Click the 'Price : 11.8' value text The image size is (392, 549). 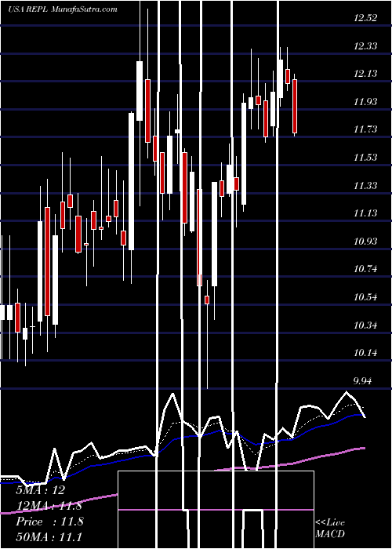(49, 522)
